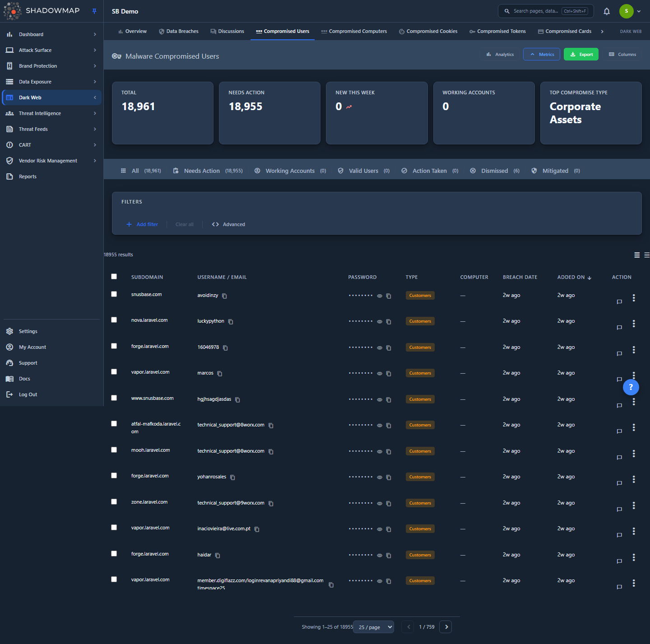Tick the select-all rows checkbox

(x=114, y=277)
